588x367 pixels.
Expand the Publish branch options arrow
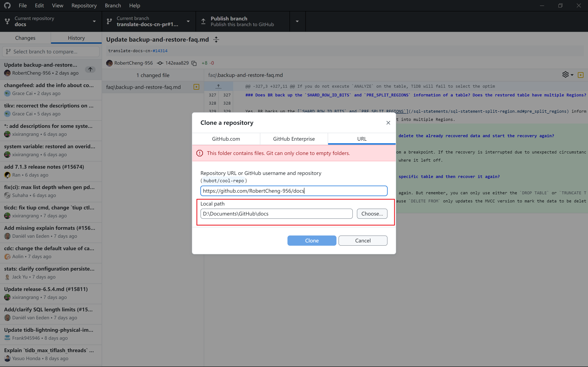click(x=297, y=21)
